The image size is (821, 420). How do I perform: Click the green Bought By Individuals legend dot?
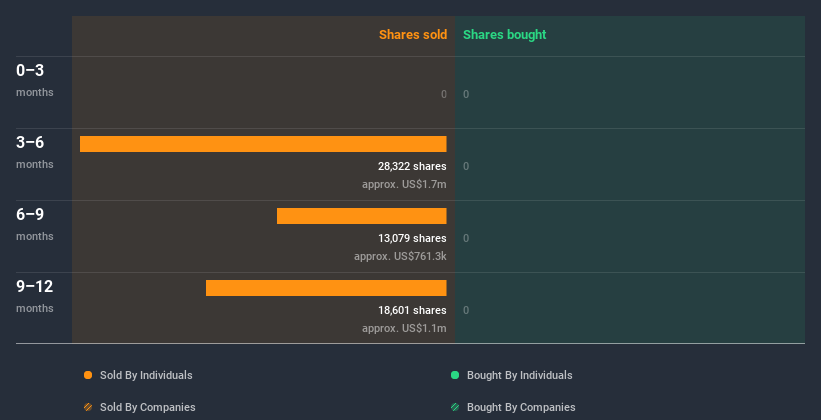(x=455, y=375)
